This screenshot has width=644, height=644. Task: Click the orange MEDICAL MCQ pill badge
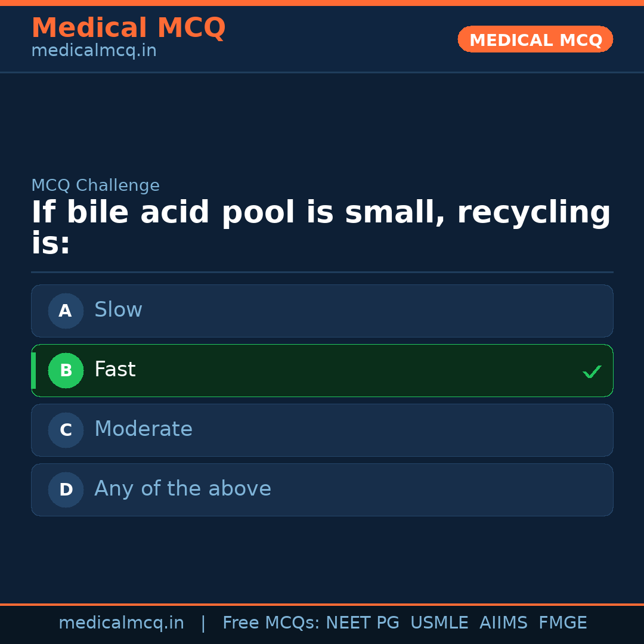(x=535, y=39)
